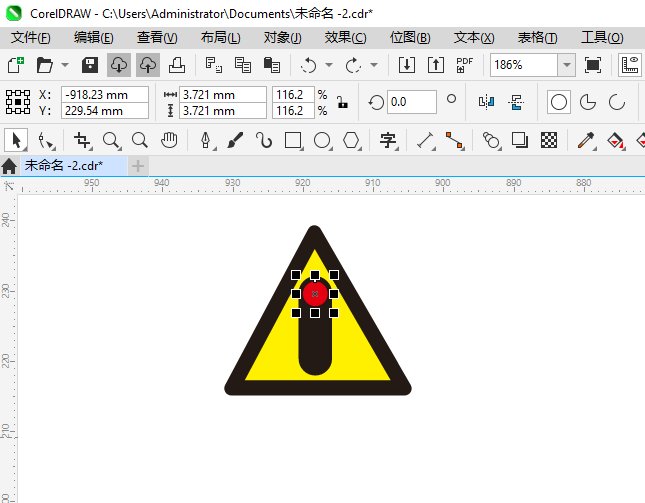Click the rotation angle field
This screenshot has width=645, height=503.
[411, 102]
